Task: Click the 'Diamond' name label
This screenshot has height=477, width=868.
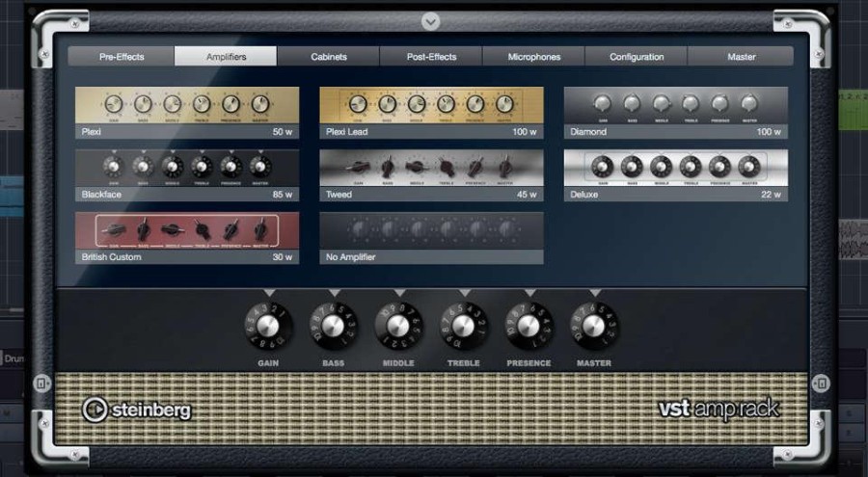Action: click(588, 132)
